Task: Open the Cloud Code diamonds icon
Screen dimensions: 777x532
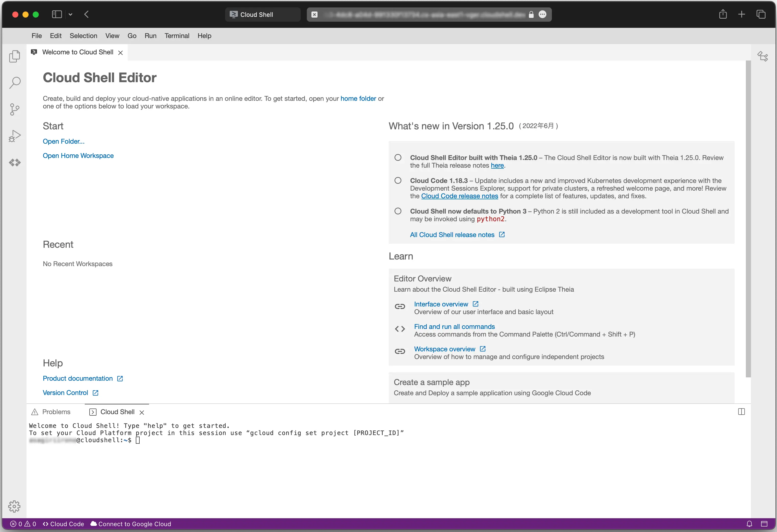Action: click(14, 163)
